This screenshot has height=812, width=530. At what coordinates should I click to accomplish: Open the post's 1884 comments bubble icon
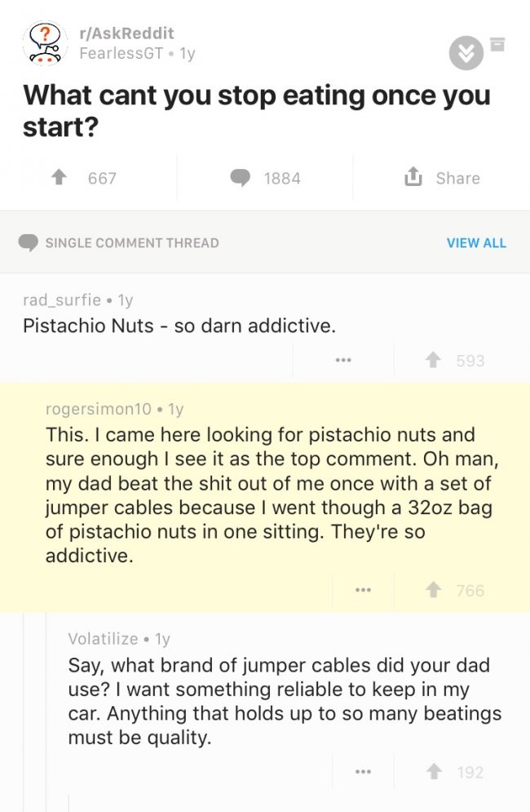pos(241,178)
